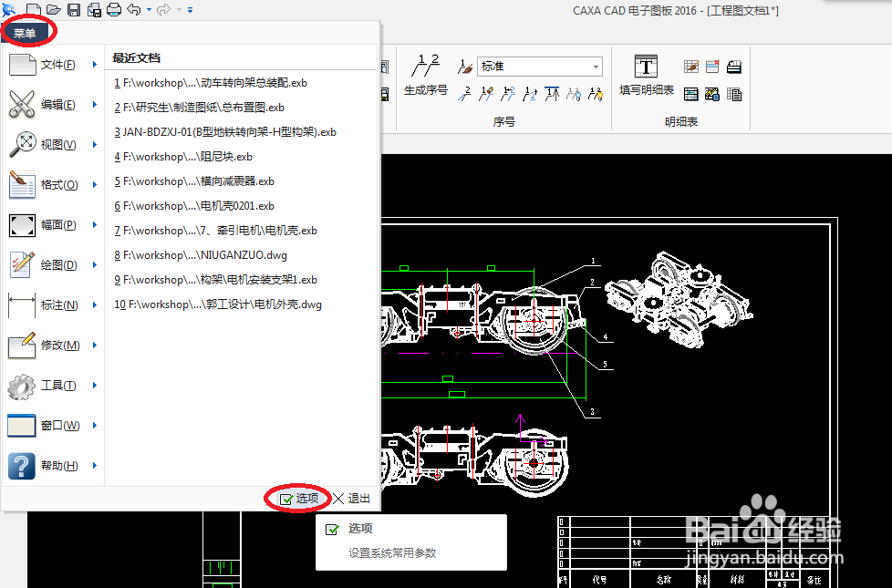This screenshot has width=892, height=588.
Task: Click the swap serial numbers icon
Action: [508, 94]
